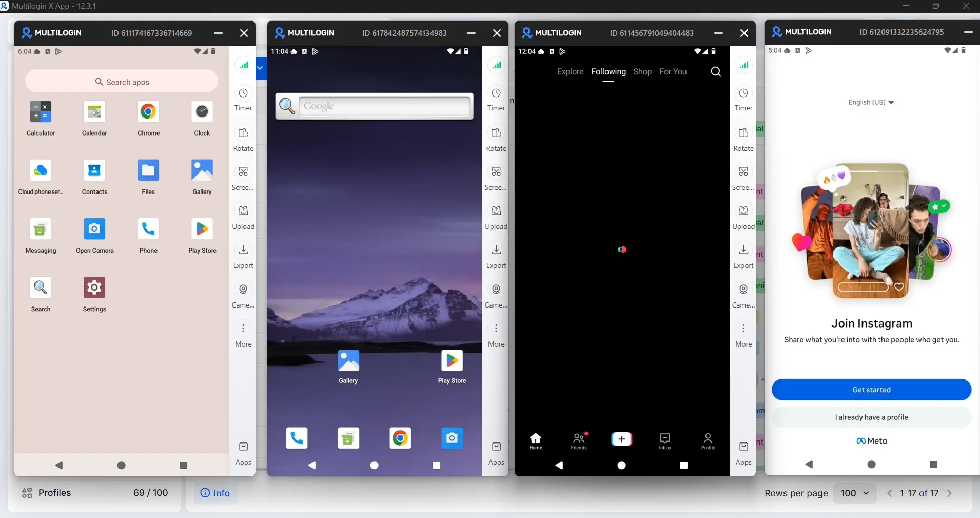The width and height of the screenshot is (980, 518).
Task: Click Export in third phone's sidebar
Action: click(743, 256)
